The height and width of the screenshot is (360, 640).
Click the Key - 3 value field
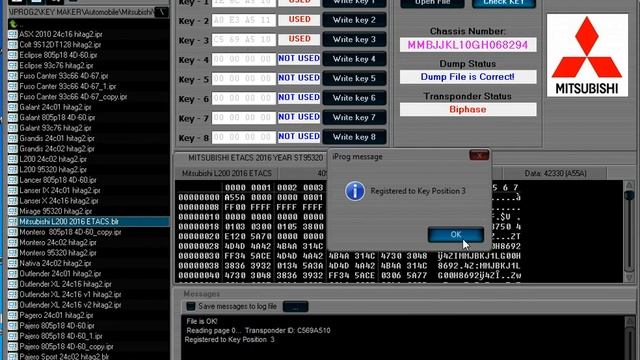tap(244, 40)
